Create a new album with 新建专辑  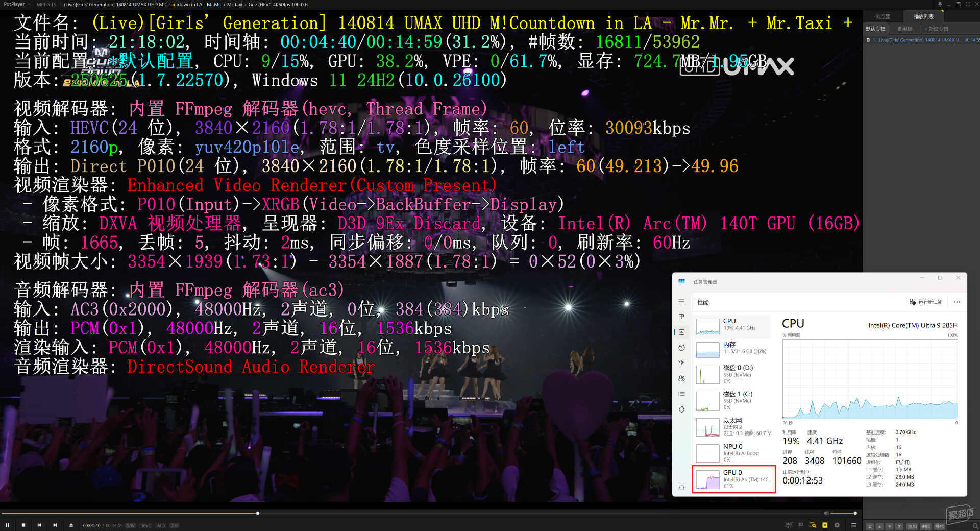937,29
